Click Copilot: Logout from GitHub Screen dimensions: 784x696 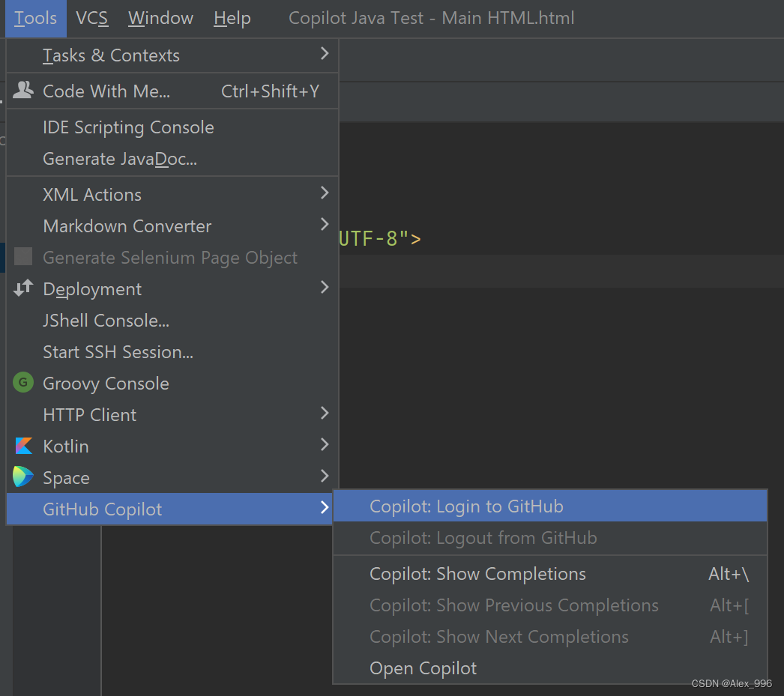550,538
